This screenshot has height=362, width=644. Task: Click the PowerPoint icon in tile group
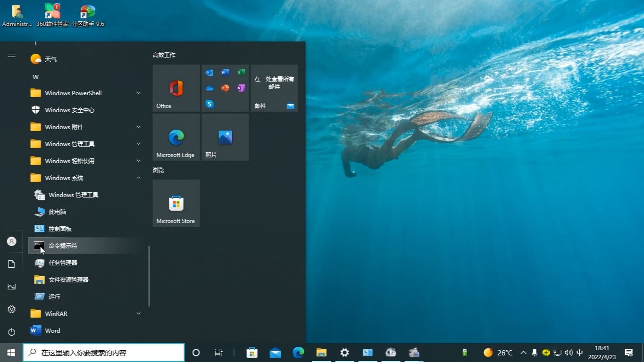pyautogui.click(x=225, y=88)
